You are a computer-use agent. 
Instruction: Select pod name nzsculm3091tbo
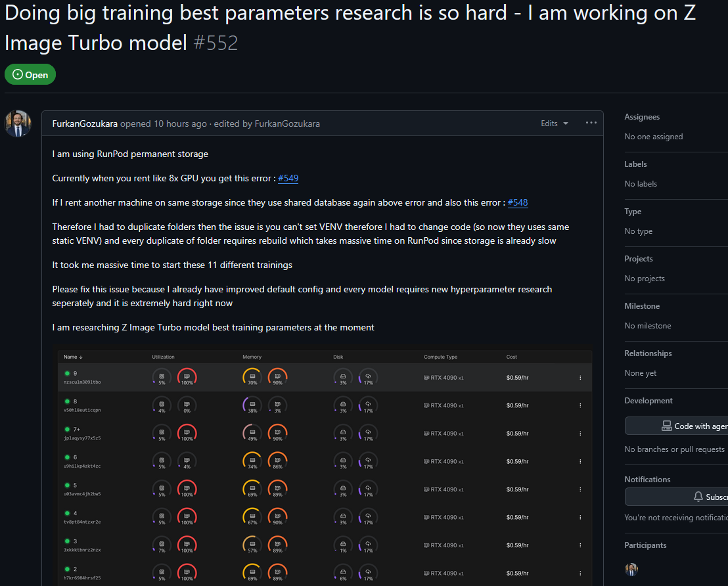pyautogui.click(x=81, y=382)
